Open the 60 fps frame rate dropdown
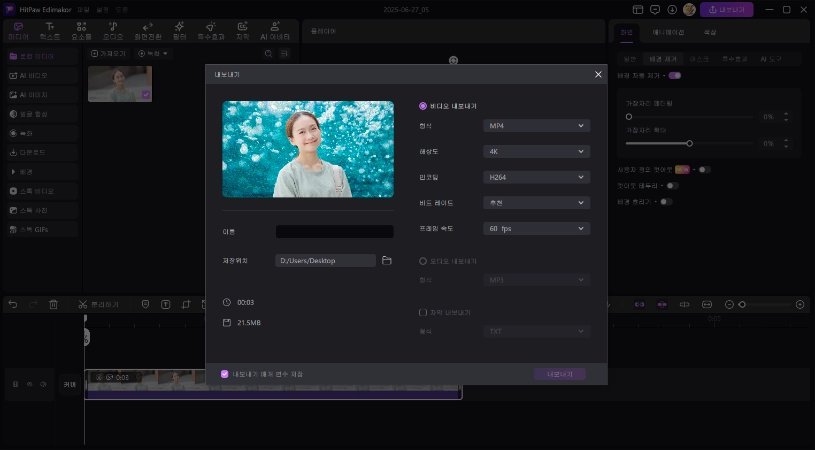The width and height of the screenshot is (815, 450). (x=536, y=229)
